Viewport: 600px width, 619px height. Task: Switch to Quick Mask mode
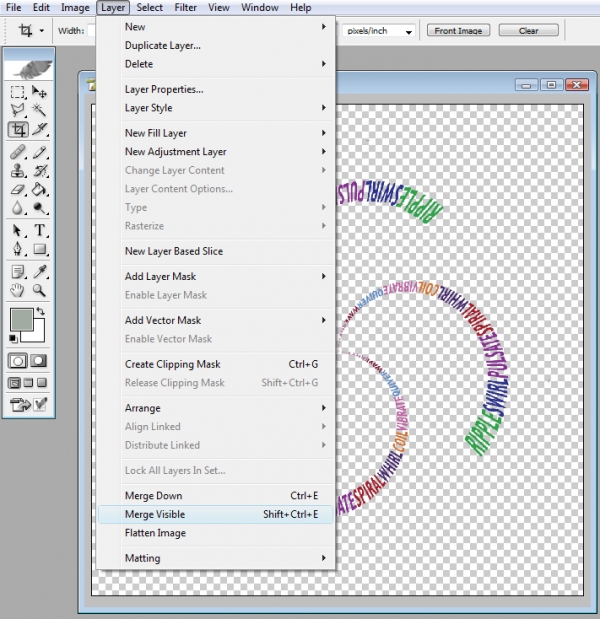(x=39, y=361)
